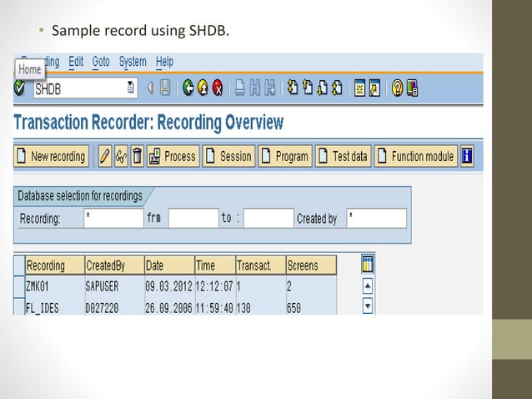Open the System menu
The height and width of the screenshot is (399, 532).
133,62
